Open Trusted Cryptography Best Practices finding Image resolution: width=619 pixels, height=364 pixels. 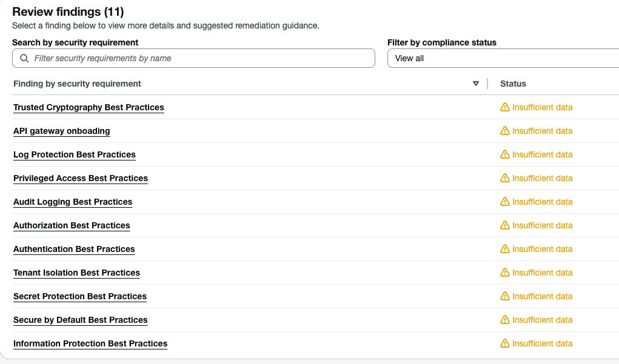(89, 107)
